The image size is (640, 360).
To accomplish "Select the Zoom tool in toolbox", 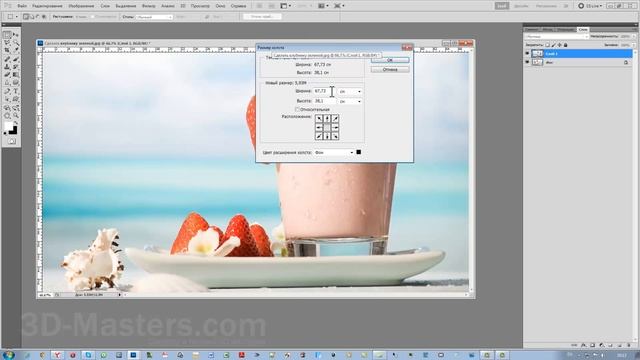I will [16, 116].
